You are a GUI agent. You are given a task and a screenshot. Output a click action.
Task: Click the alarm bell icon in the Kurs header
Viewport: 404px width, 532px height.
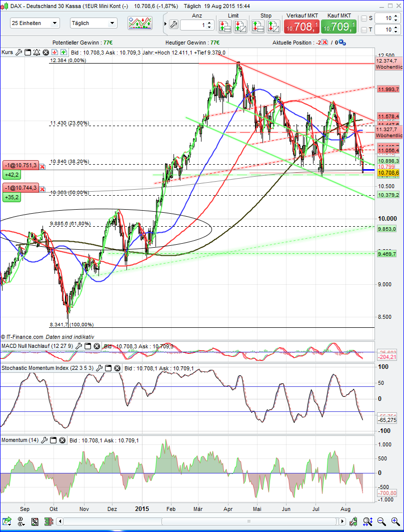click(x=36, y=52)
